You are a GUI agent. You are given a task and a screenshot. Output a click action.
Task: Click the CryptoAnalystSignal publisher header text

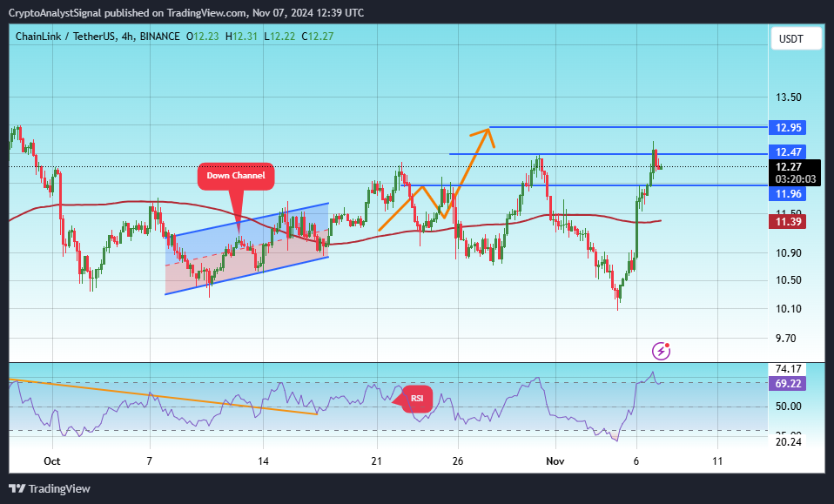pos(186,13)
